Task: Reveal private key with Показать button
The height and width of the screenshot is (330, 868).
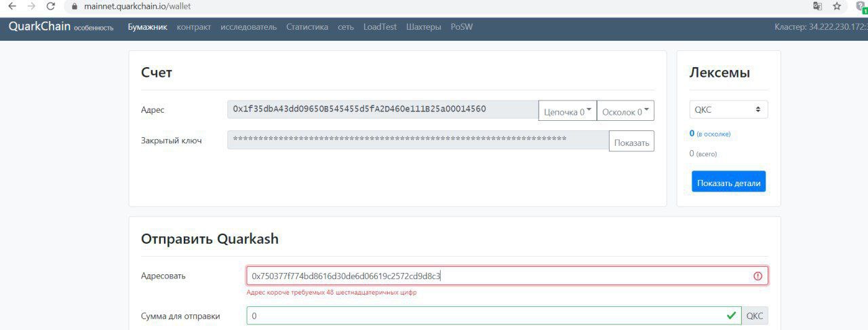Action: click(x=631, y=141)
